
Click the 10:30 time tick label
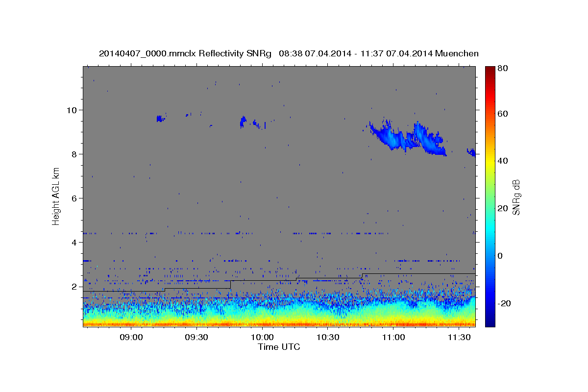coord(328,338)
